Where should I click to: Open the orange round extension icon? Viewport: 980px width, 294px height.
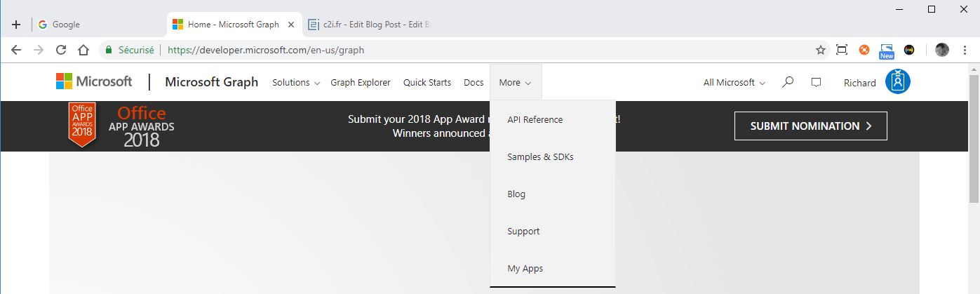tap(864, 50)
